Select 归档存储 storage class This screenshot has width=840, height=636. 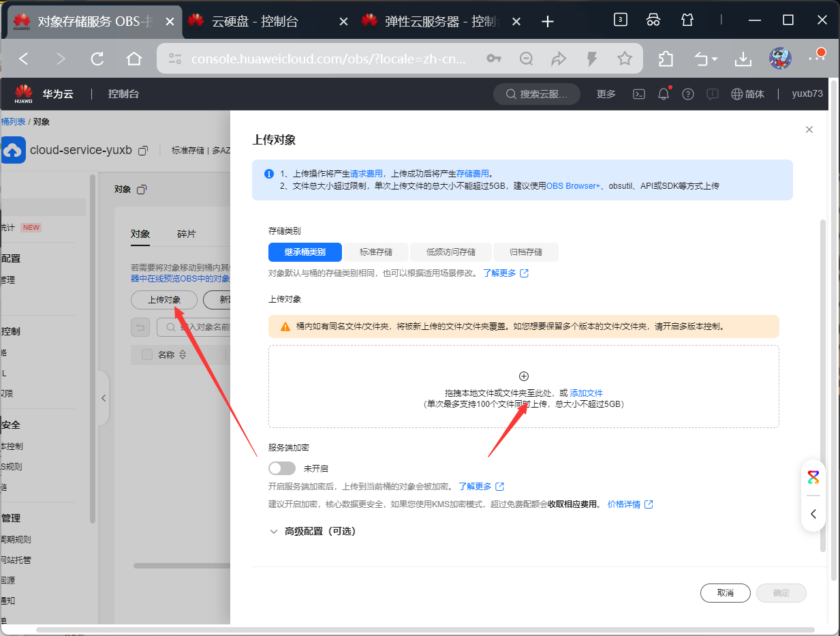tap(526, 252)
